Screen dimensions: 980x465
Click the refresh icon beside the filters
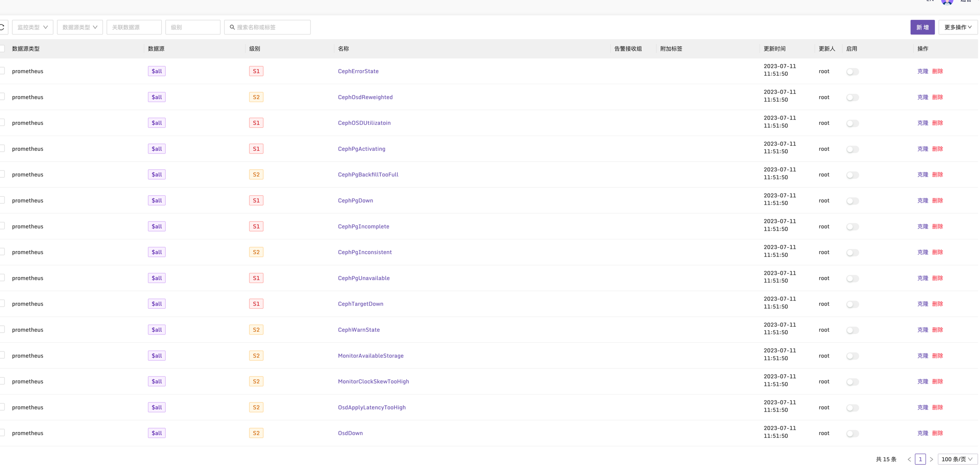[2, 27]
